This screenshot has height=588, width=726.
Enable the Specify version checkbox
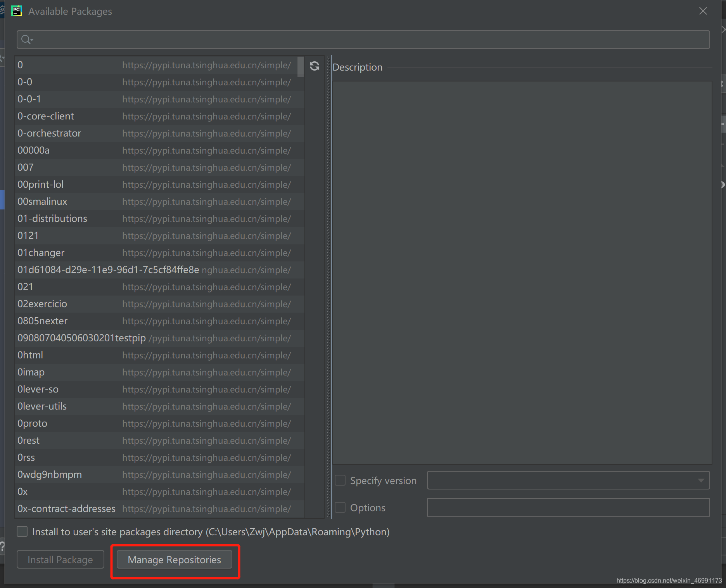pyautogui.click(x=340, y=481)
